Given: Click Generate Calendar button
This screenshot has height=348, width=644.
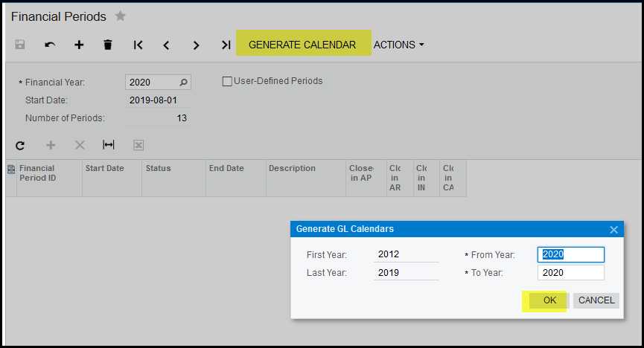Looking at the screenshot, I should tap(302, 45).
